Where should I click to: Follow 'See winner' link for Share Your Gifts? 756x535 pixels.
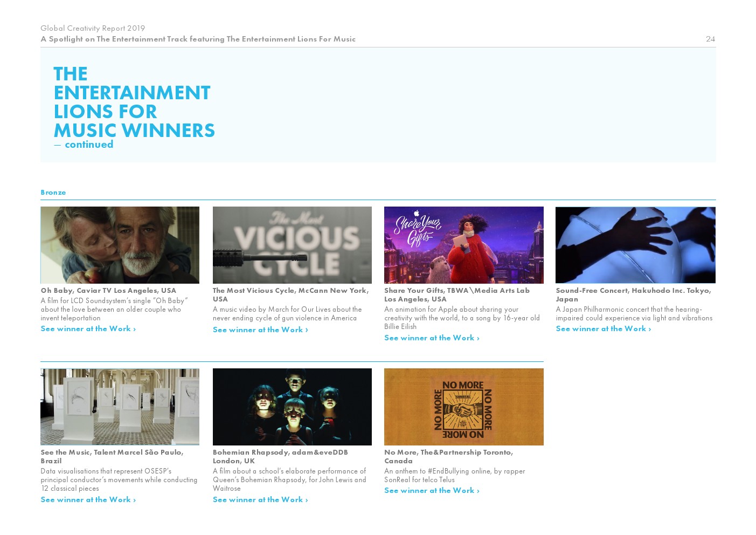pos(432,338)
